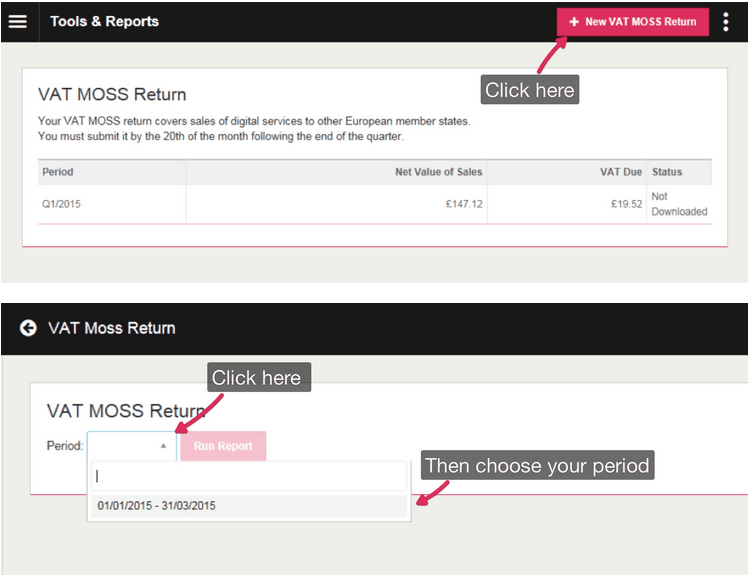Open the hamburger navigation menu

tap(18, 21)
